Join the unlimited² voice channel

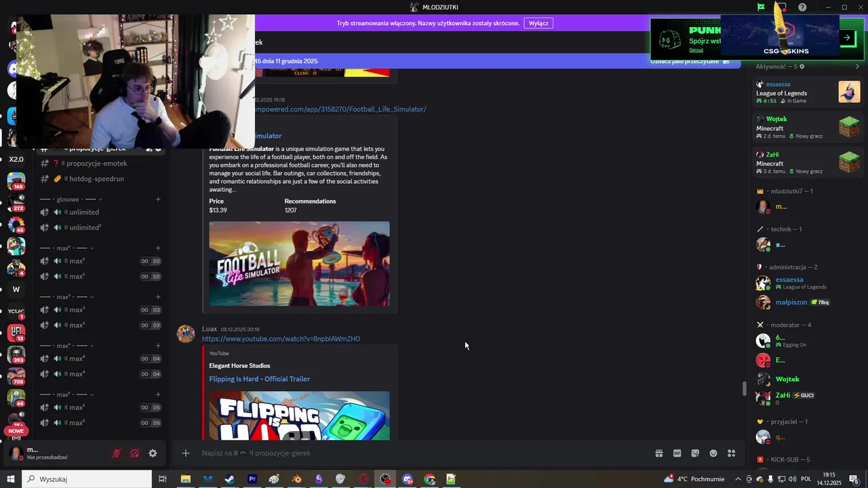coord(101,228)
